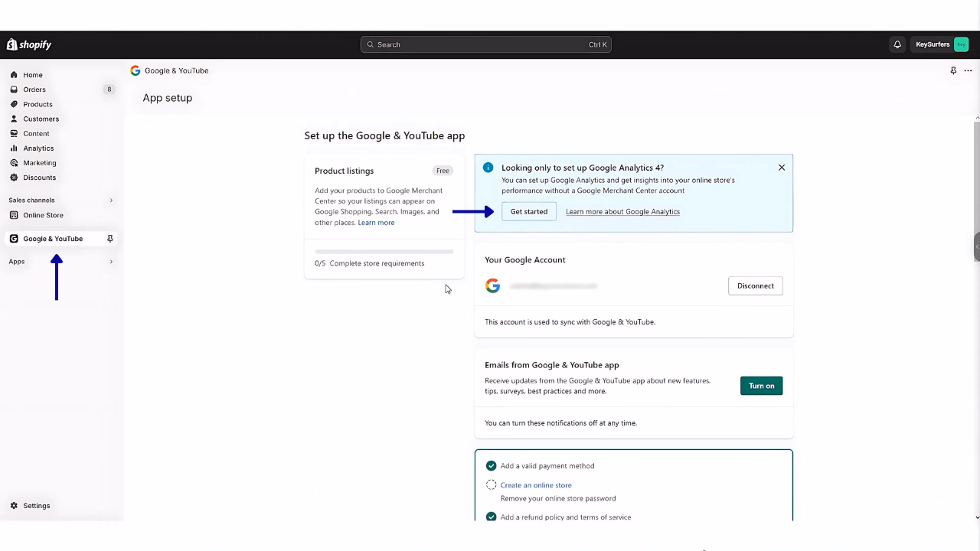The height and width of the screenshot is (551, 980).
Task: Open the Create an online store link
Action: (x=536, y=485)
